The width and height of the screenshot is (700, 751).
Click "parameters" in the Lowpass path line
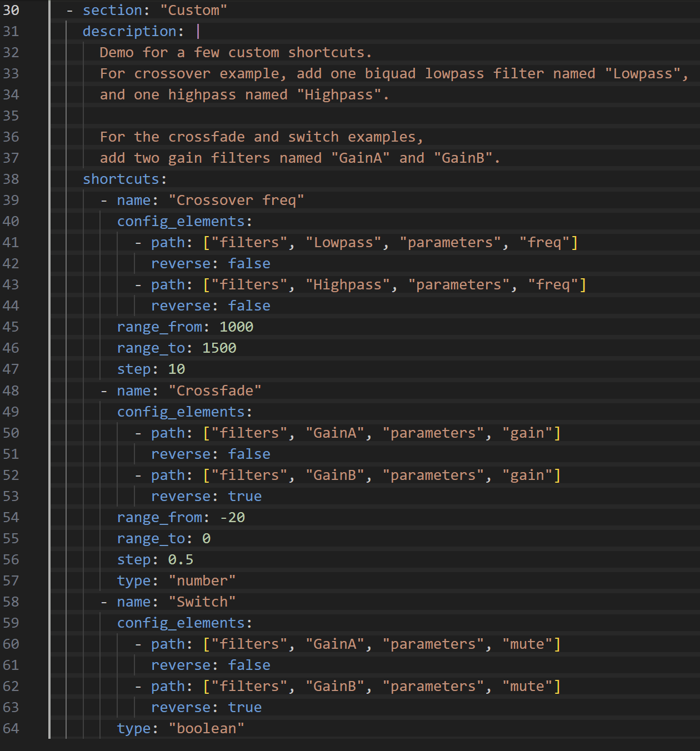coord(450,243)
